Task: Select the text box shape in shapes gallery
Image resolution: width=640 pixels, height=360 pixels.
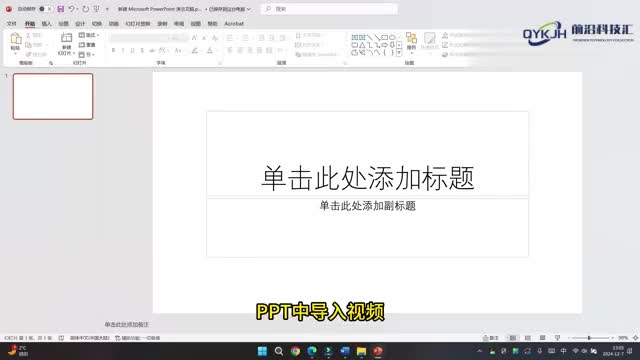Action: (x=355, y=37)
